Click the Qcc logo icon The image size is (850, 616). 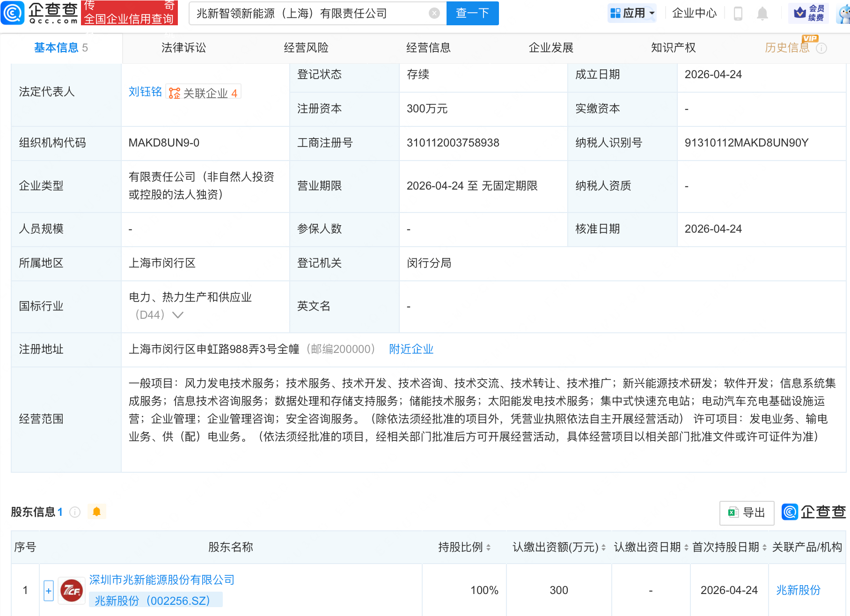[x=13, y=13]
